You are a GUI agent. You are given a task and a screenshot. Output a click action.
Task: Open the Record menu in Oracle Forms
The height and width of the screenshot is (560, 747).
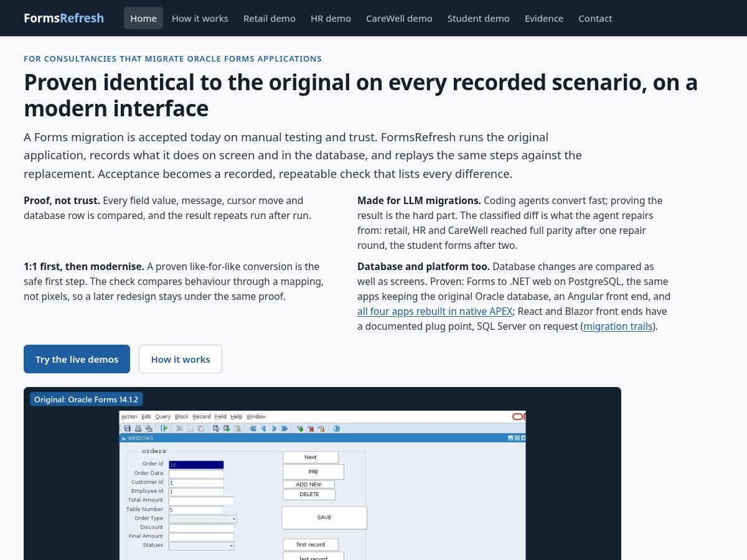pos(202,417)
